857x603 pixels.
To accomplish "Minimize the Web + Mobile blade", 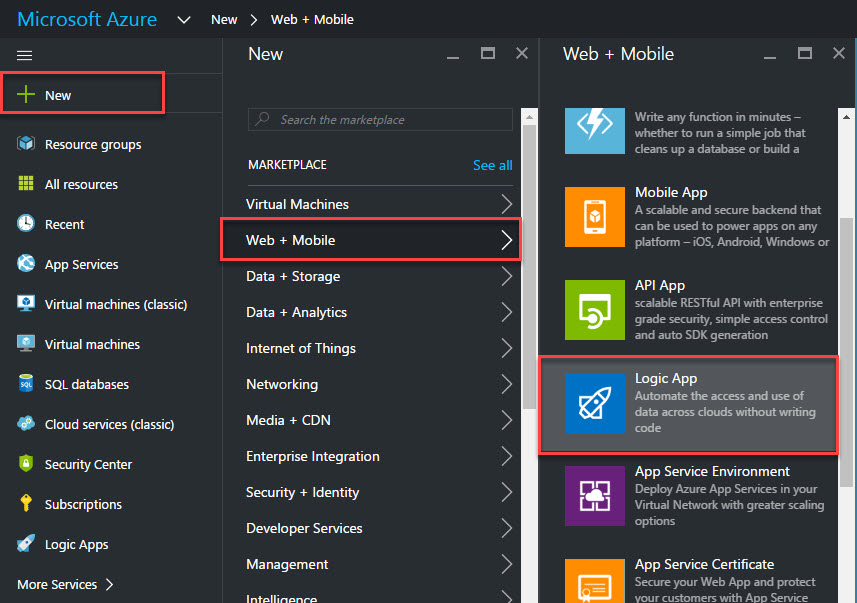I will (x=770, y=56).
